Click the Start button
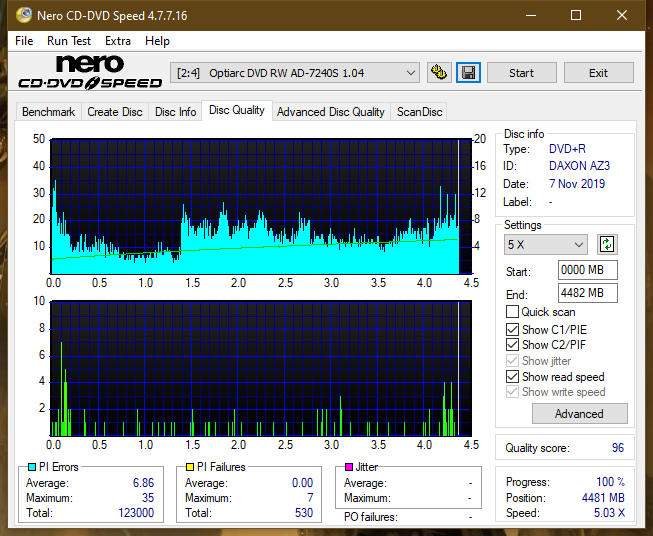 (521, 73)
